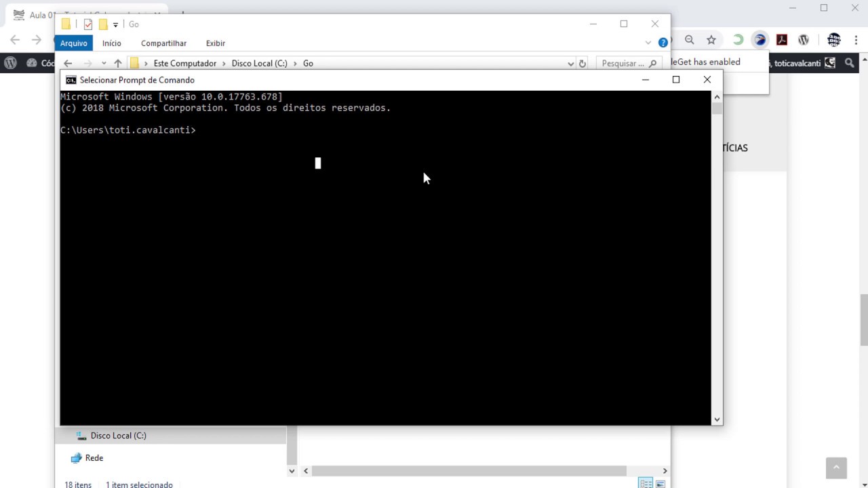Screen dimensions: 868x488
Task: Open the Customize Quick Access Toolbar dropdown in Explorer
Action: tap(115, 25)
